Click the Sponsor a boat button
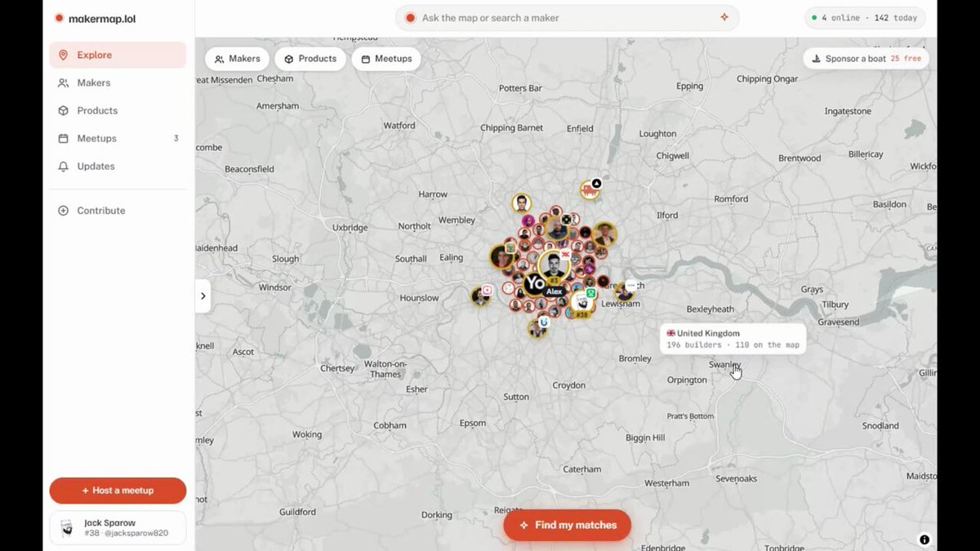Viewport: 980px width, 551px height. click(x=866, y=59)
